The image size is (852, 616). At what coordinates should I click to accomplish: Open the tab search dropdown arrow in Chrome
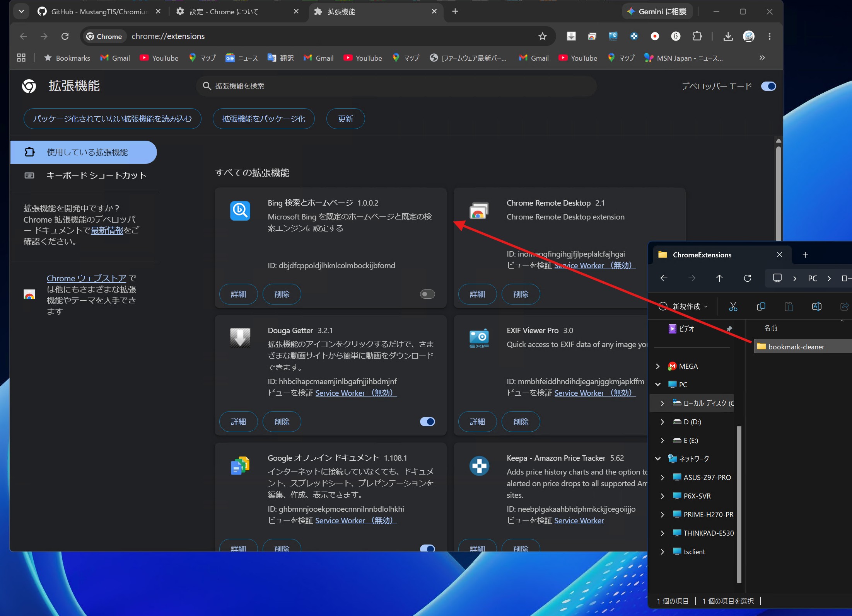21,12
